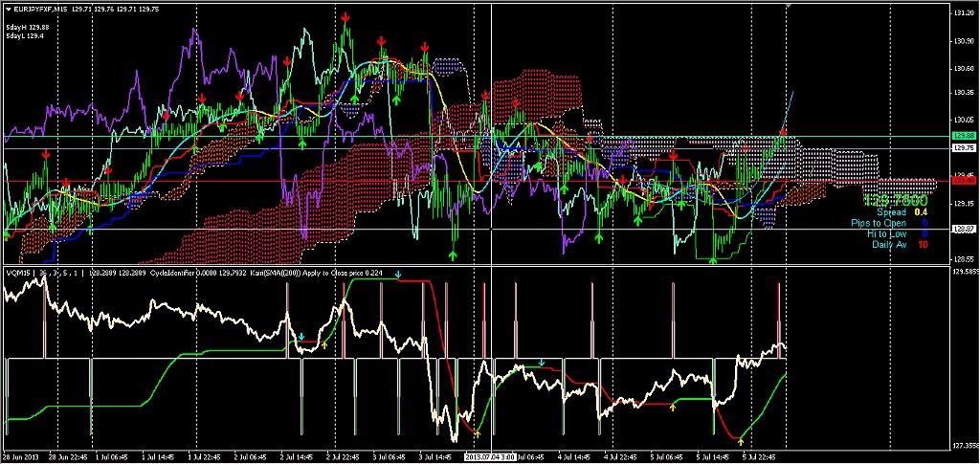Click the triangle beside EURJPYFXF,M15 title
Screen dimensions: 980x464
[8, 10]
